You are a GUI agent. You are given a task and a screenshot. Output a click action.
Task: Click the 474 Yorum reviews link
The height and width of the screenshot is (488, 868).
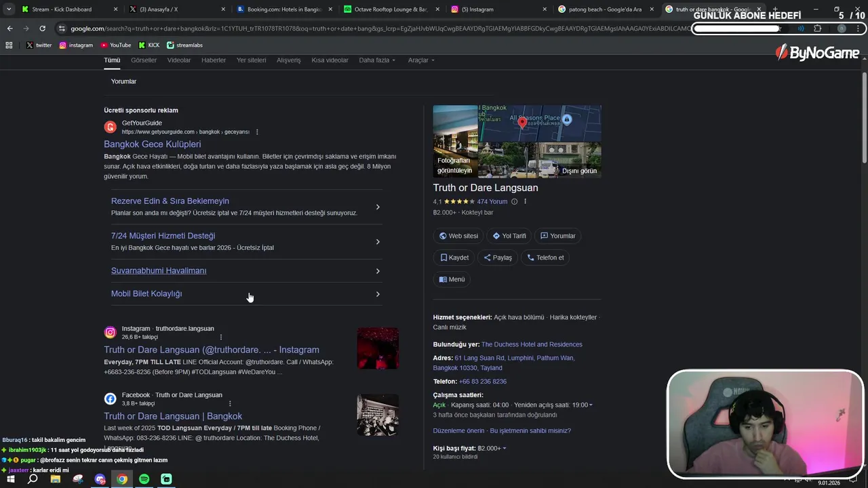[x=492, y=201]
